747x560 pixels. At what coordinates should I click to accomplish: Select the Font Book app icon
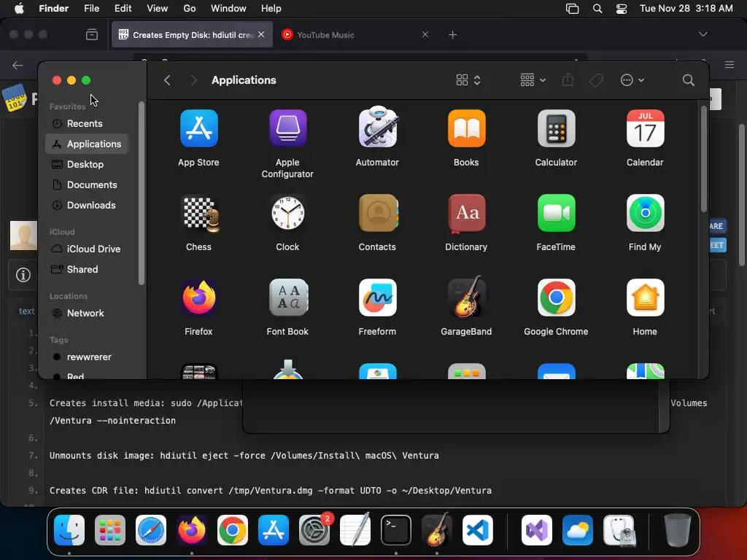(288, 297)
